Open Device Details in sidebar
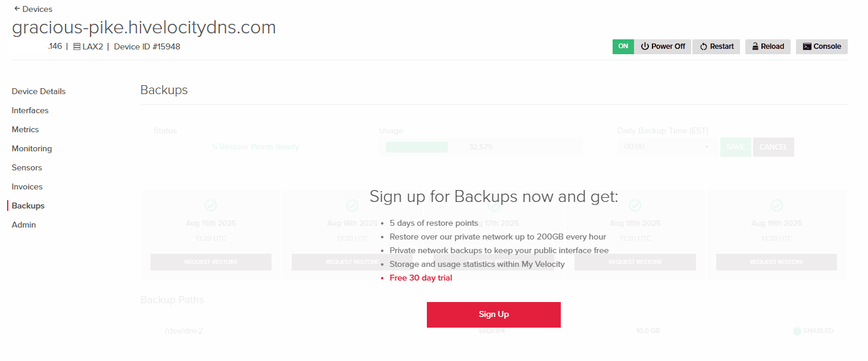868x361 pixels. coord(39,91)
